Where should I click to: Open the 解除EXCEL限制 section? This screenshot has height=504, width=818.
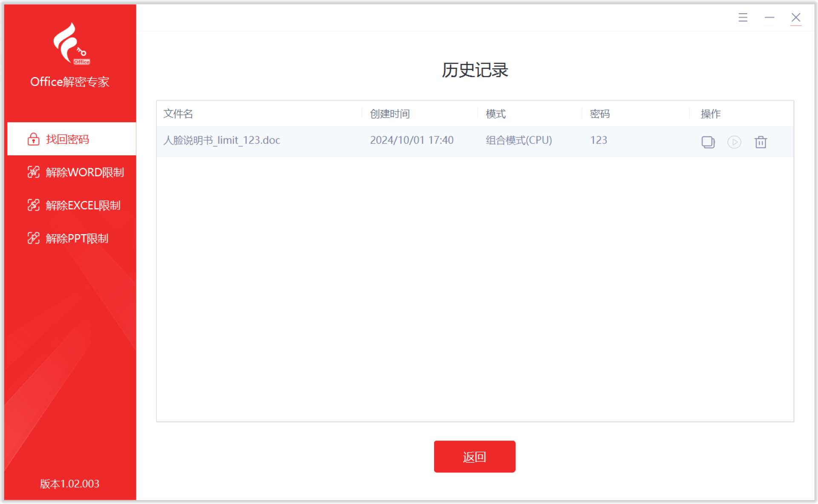pos(83,205)
